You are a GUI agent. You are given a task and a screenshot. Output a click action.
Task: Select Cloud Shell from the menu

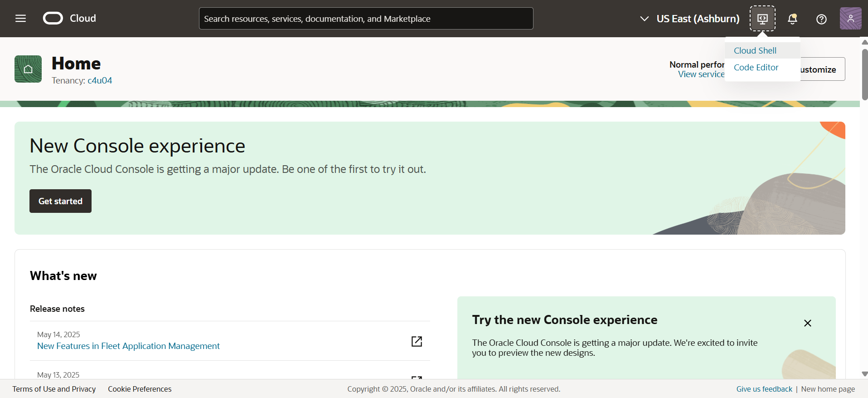755,51
